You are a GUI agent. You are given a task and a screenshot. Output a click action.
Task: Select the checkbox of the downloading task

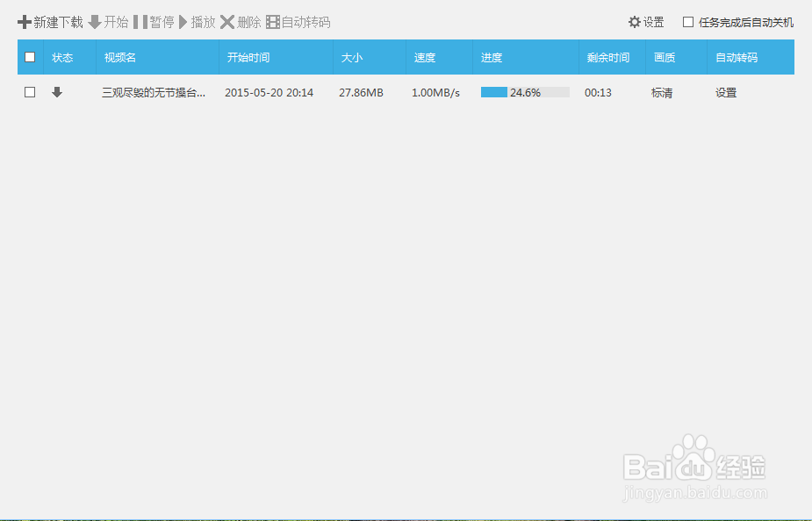point(29,91)
